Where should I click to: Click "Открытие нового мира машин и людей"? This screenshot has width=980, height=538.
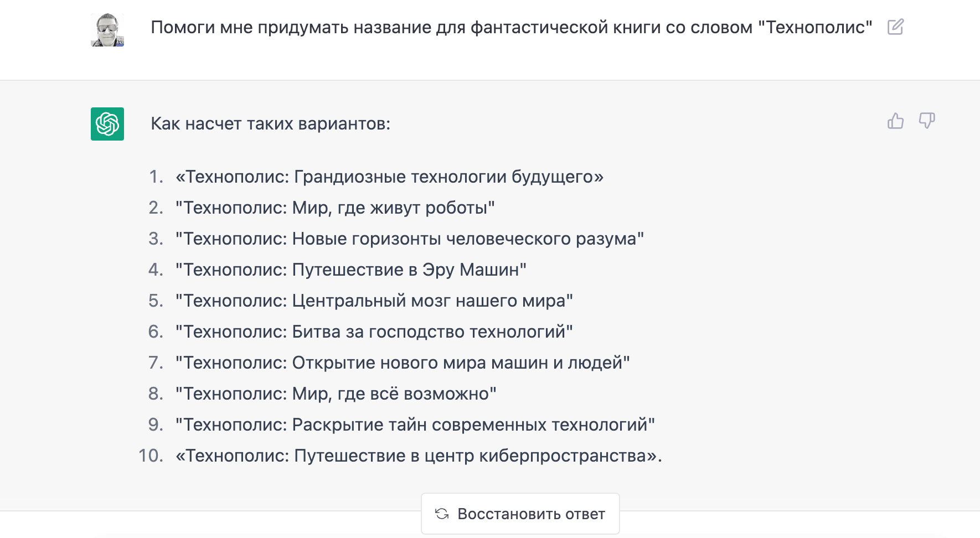(x=403, y=363)
